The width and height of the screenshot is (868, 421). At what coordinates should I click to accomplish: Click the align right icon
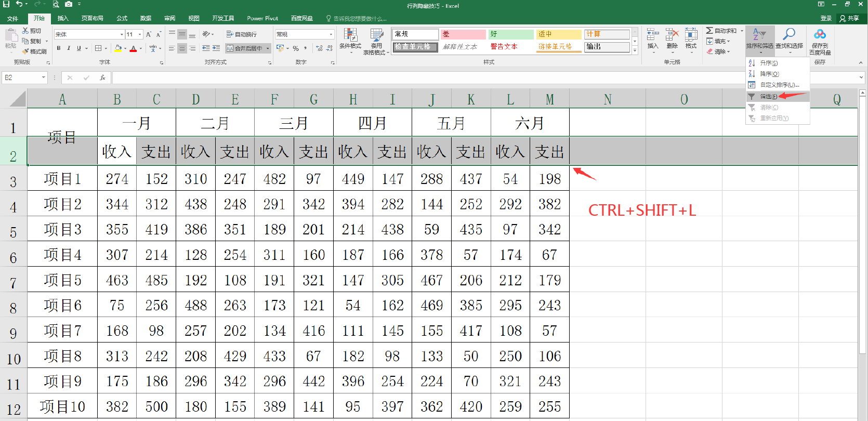(192, 48)
